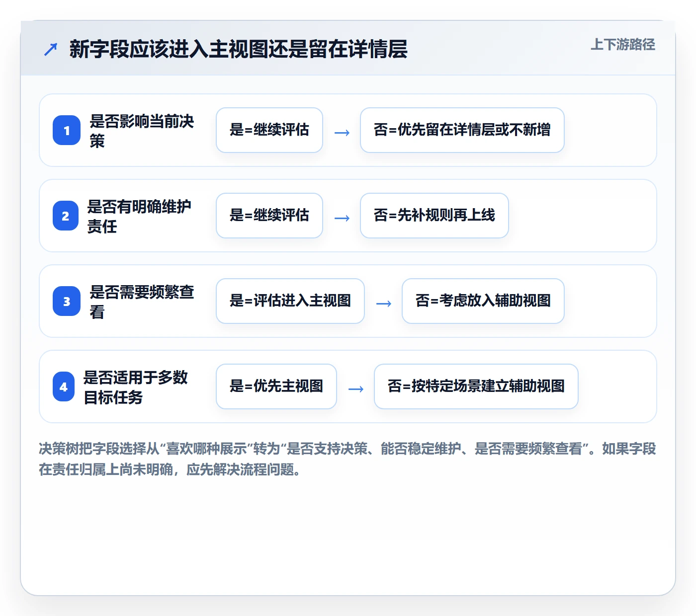Select the step 3 number badge

click(67, 301)
